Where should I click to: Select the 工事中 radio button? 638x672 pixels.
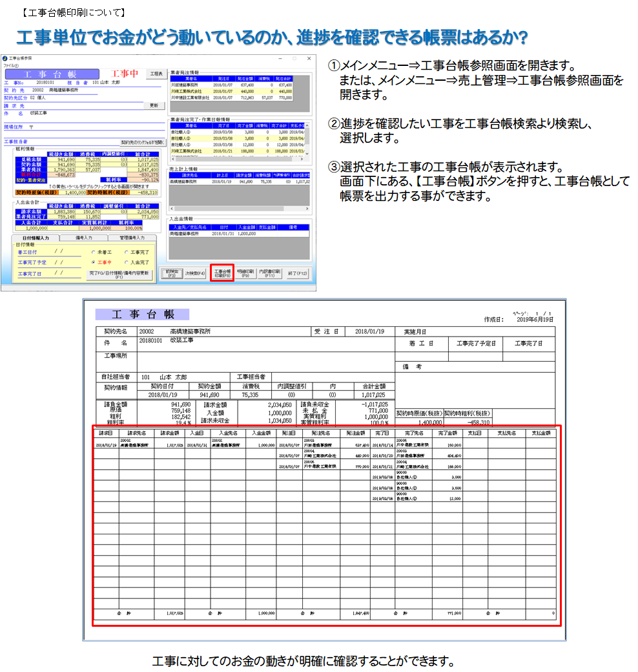tap(94, 262)
